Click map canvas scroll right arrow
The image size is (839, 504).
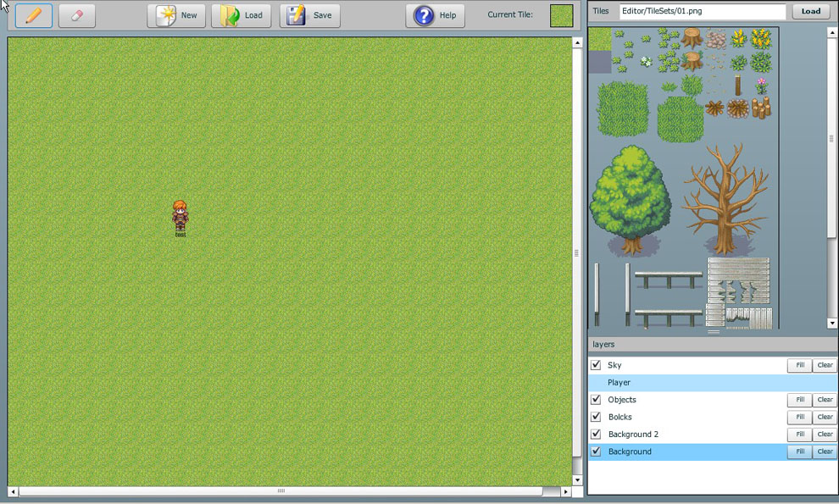(x=566, y=491)
